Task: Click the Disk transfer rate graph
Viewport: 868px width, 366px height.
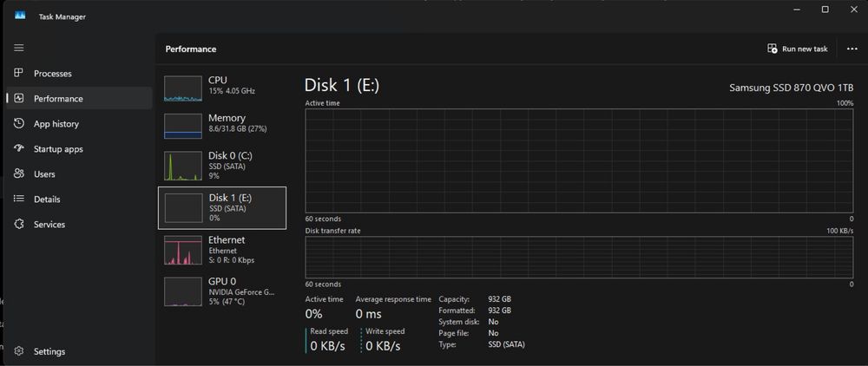Action: coord(579,257)
